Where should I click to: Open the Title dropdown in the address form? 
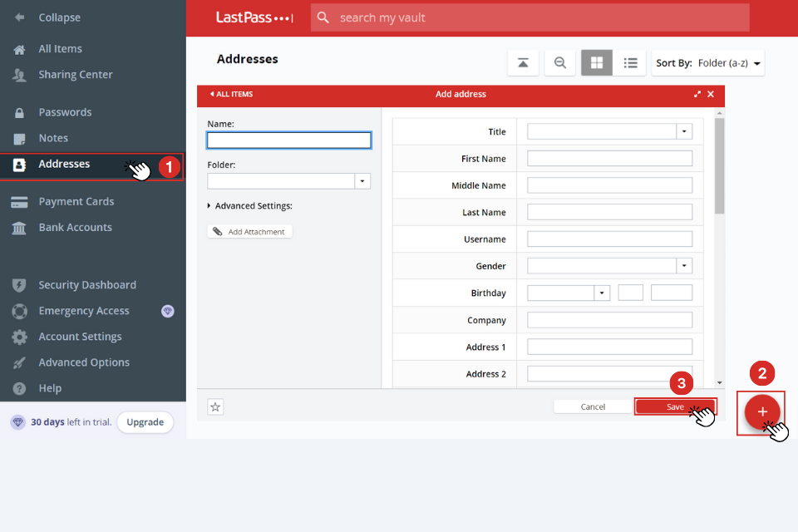(684, 131)
